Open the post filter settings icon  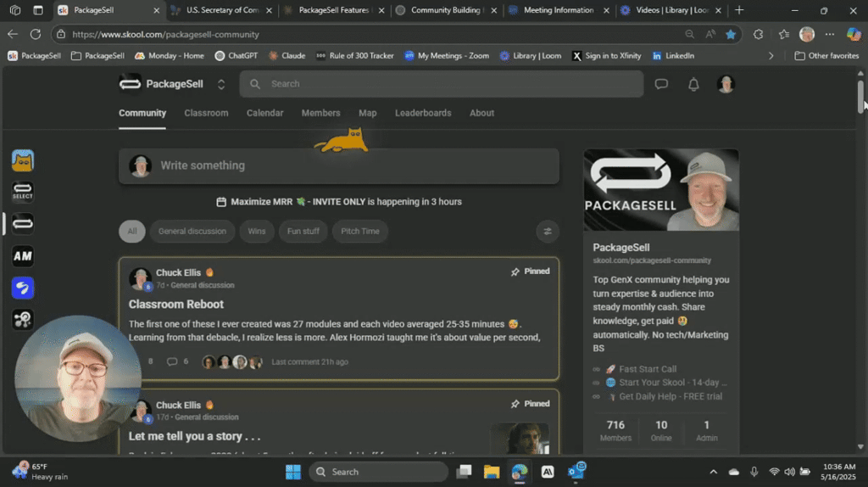[x=548, y=232]
